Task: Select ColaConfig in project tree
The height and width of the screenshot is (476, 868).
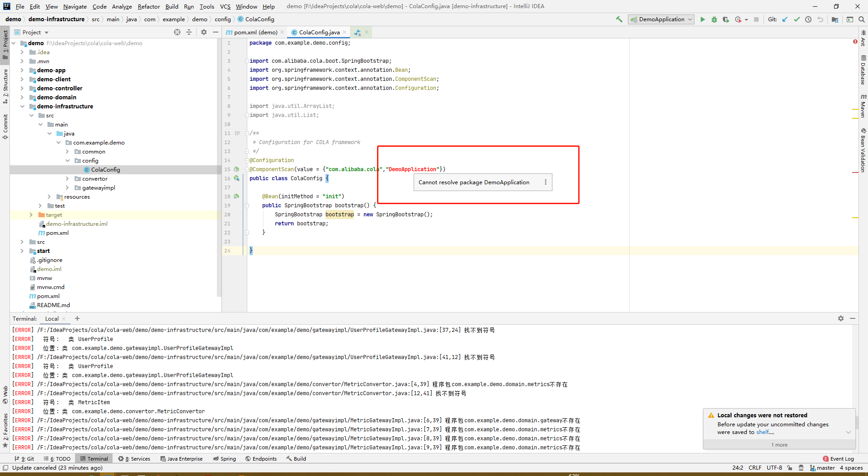Action: tap(105, 169)
